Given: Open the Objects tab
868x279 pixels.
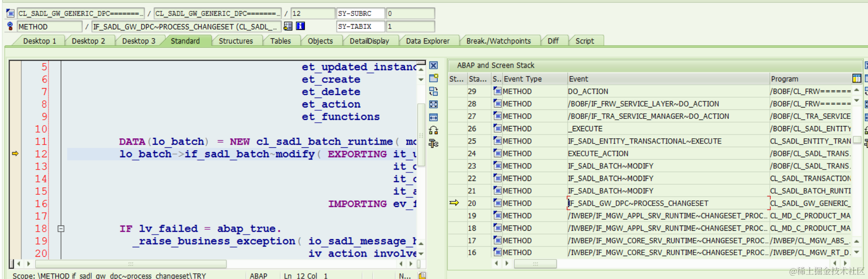Looking at the screenshot, I should pos(320,41).
